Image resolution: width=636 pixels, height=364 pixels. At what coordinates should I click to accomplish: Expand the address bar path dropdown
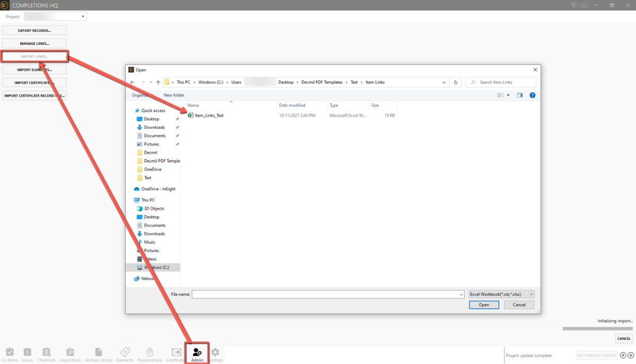pyautogui.click(x=444, y=83)
